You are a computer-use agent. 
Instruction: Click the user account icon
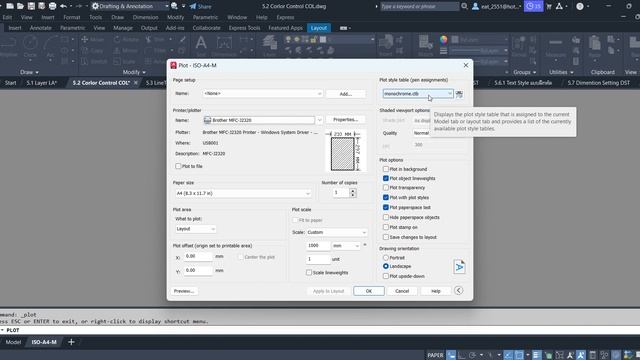[476, 6]
